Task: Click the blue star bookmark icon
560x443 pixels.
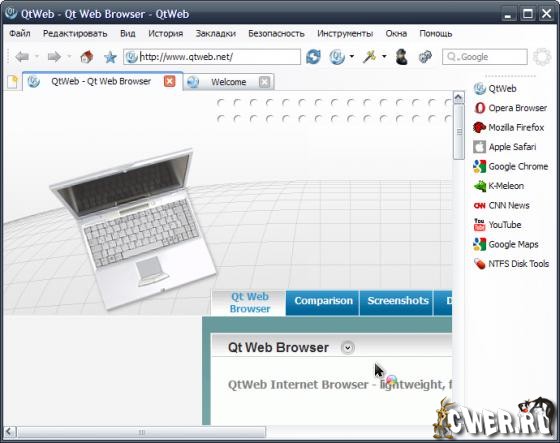Action: tap(110, 57)
